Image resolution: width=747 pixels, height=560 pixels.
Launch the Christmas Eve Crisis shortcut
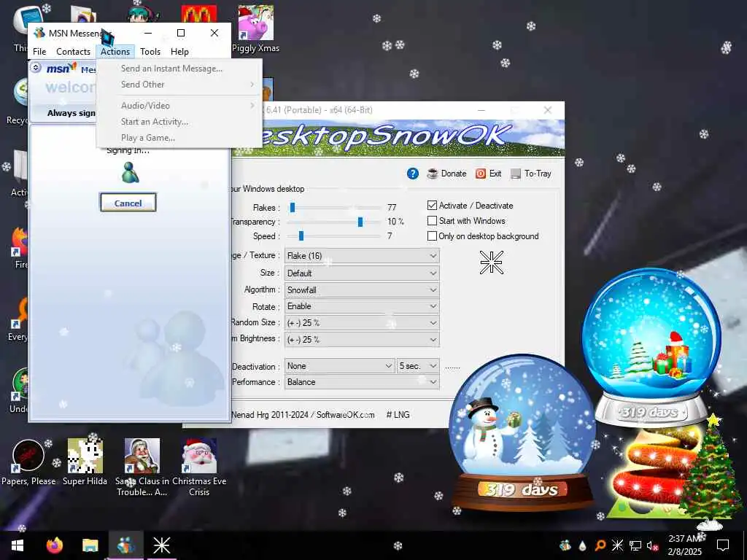199,467
